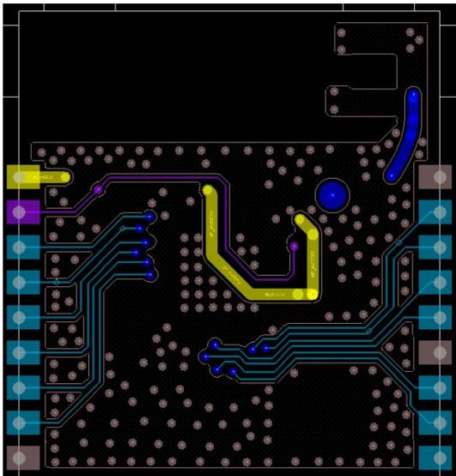Click the topmost blue via in the left via group

click(150, 217)
